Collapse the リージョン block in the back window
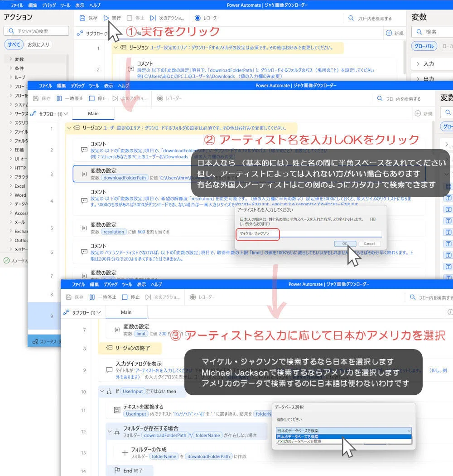The width and height of the screenshot is (453, 476). point(116,47)
